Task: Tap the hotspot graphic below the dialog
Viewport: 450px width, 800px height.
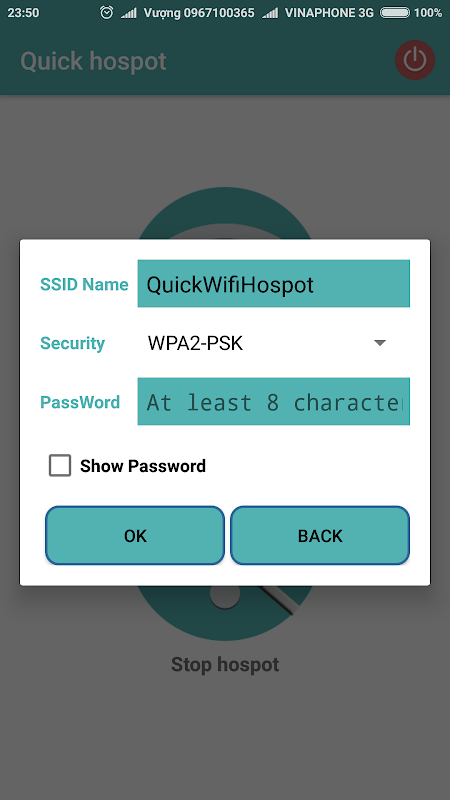Action: (224, 613)
